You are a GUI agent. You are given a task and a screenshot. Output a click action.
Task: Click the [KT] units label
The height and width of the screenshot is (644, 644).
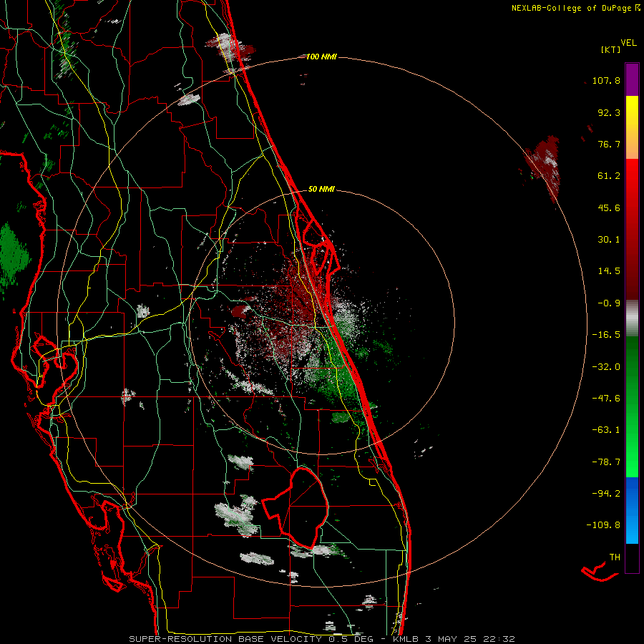611,49
